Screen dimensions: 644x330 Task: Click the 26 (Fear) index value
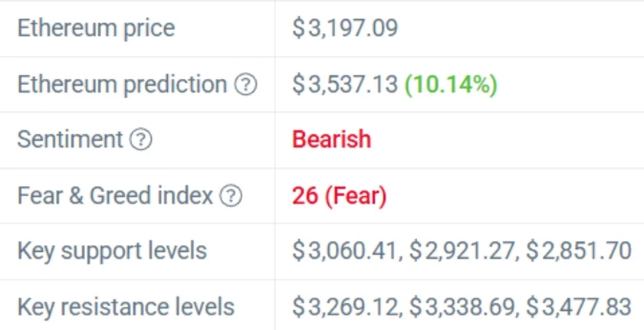coord(339,197)
